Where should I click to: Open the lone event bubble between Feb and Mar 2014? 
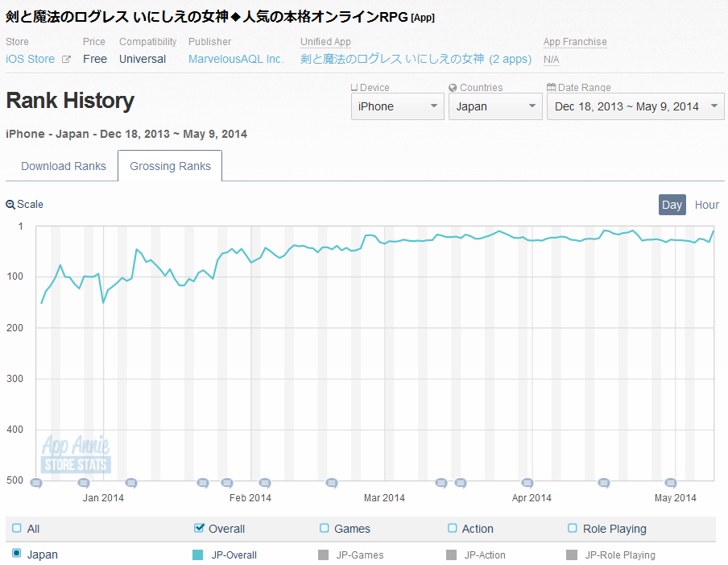point(332,484)
